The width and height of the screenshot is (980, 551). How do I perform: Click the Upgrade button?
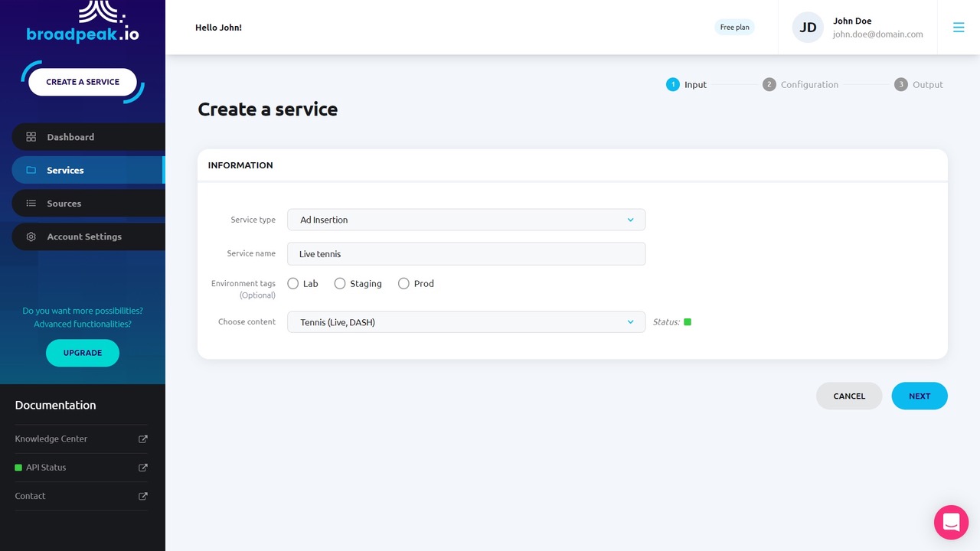click(83, 353)
